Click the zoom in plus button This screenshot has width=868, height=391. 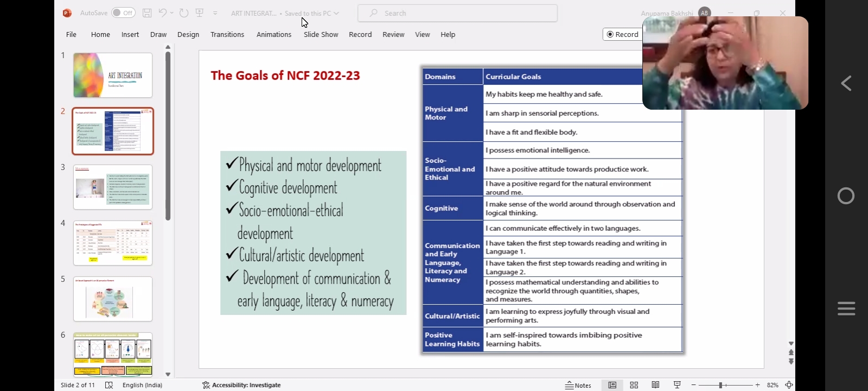click(758, 385)
